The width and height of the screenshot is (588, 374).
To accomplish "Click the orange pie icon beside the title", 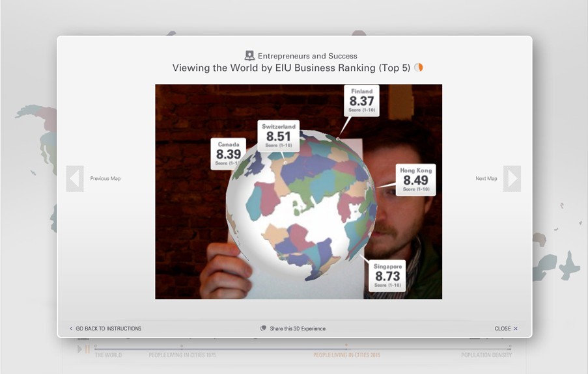I will point(419,68).
